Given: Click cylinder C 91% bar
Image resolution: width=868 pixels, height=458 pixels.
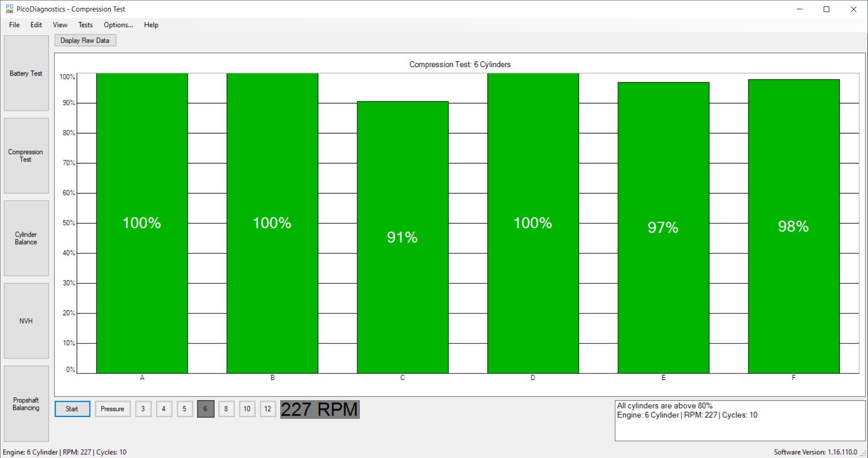Looking at the screenshot, I should [x=403, y=237].
